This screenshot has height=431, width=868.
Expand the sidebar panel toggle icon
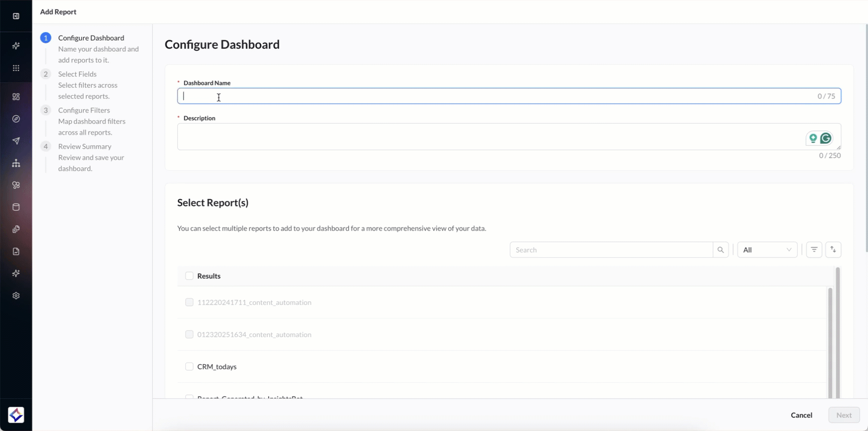[x=16, y=16]
